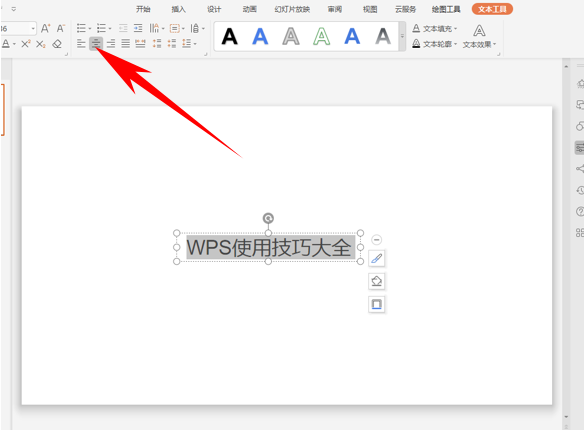Decrease the paragraph indent level
Viewport: 586px width, 430px height.
(123, 28)
